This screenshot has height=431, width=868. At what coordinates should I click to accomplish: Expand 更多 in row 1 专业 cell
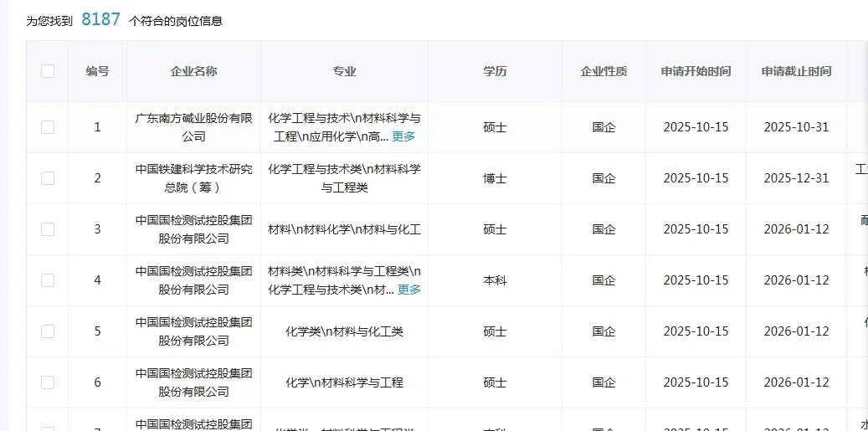403,136
